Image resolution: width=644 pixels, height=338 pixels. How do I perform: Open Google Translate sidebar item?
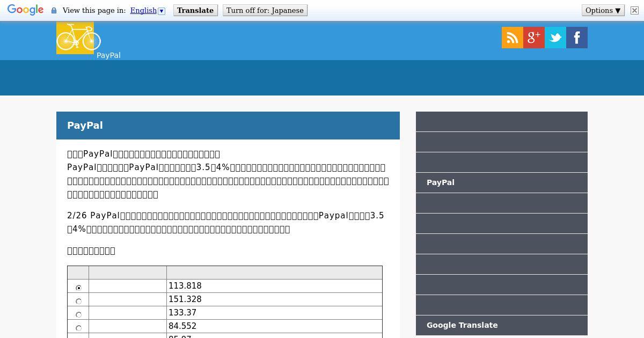[502, 325]
